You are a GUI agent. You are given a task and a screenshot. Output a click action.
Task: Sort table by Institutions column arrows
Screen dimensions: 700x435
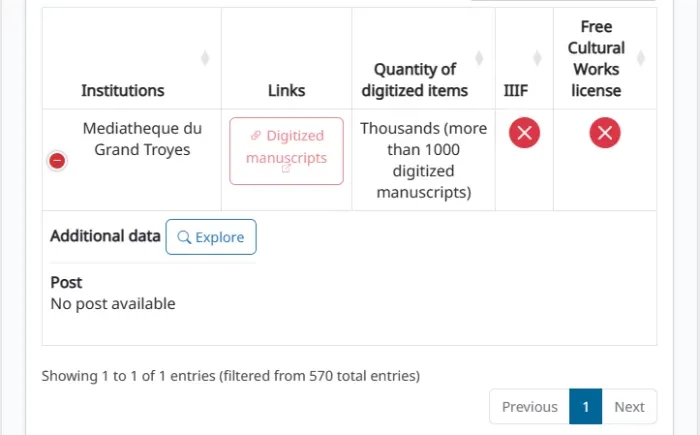click(205, 58)
